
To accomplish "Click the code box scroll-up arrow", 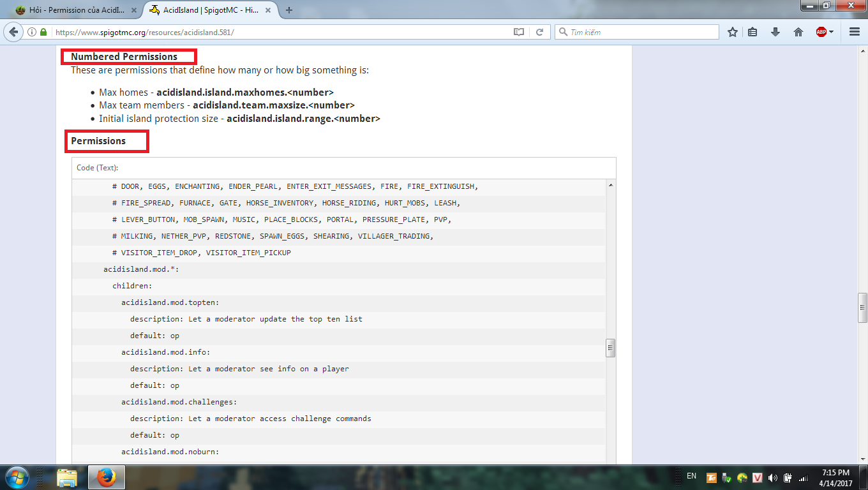I will (611, 185).
